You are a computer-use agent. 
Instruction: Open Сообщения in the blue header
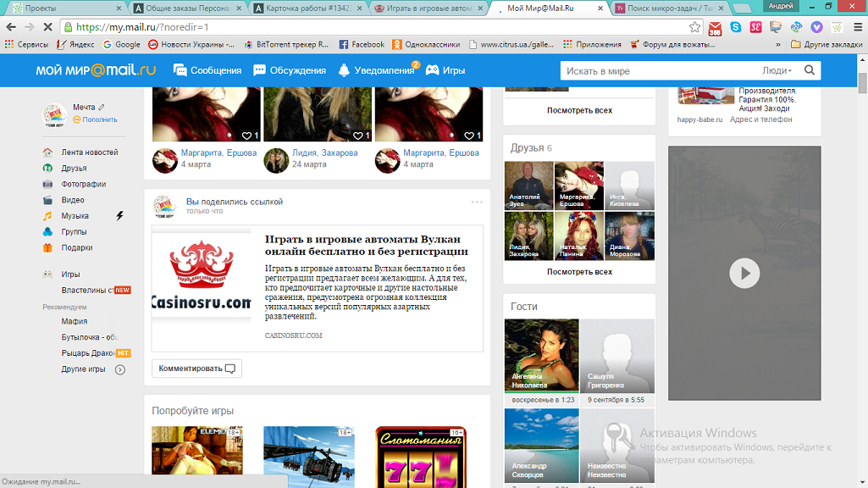[207, 70]
